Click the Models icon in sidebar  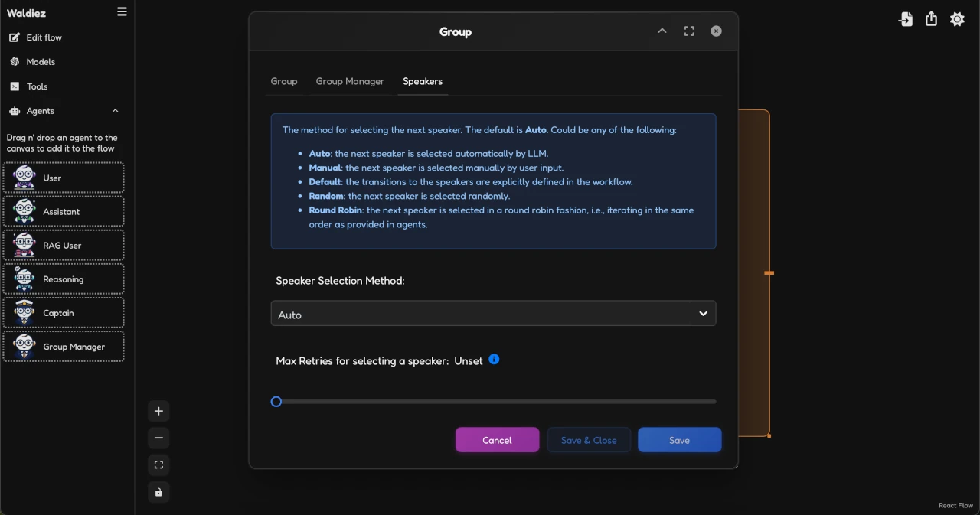(x=15, y=62)
